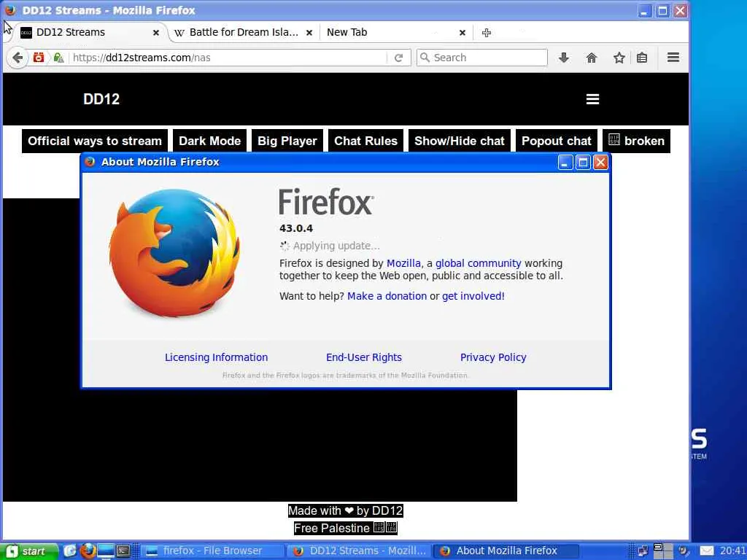Click the broken button
The image size is (747, 560).
tap(636, 141)
